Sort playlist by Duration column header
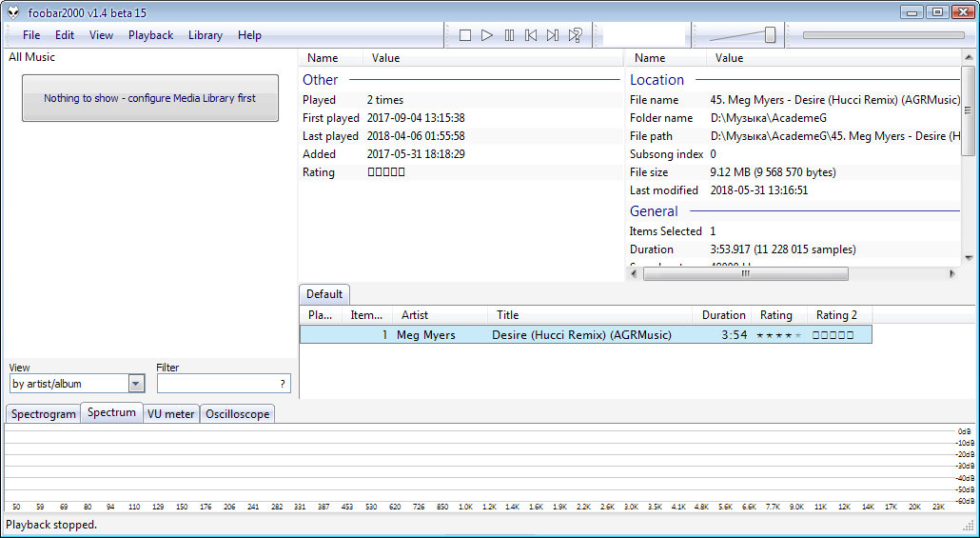The image size is (980, 538). point(723,315)
